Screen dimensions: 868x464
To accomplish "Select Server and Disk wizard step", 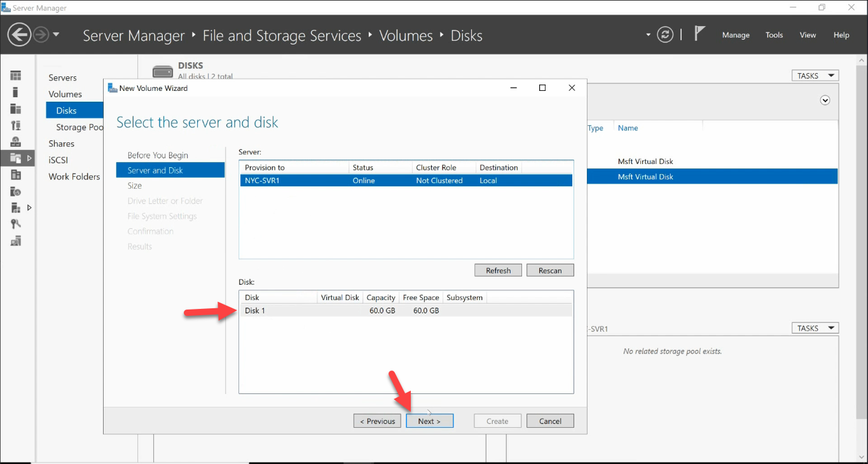I will pyautogui.click(x=170, y=170).
